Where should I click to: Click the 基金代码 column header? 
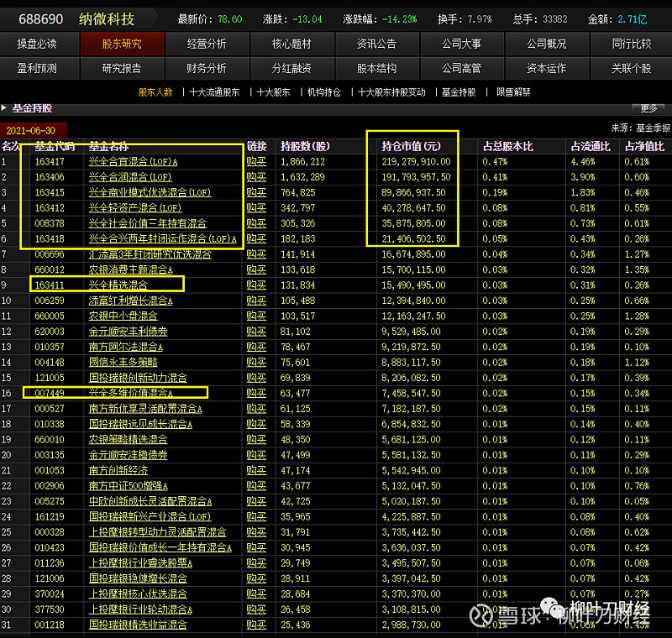click(55, 146)
